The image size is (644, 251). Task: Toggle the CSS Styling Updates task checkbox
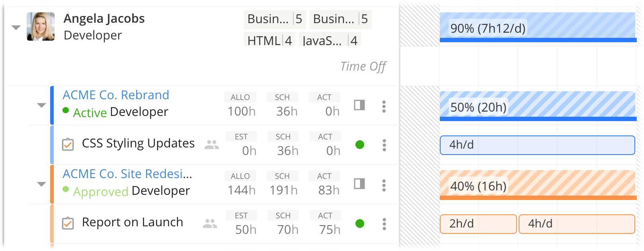(x=68, y=144)
